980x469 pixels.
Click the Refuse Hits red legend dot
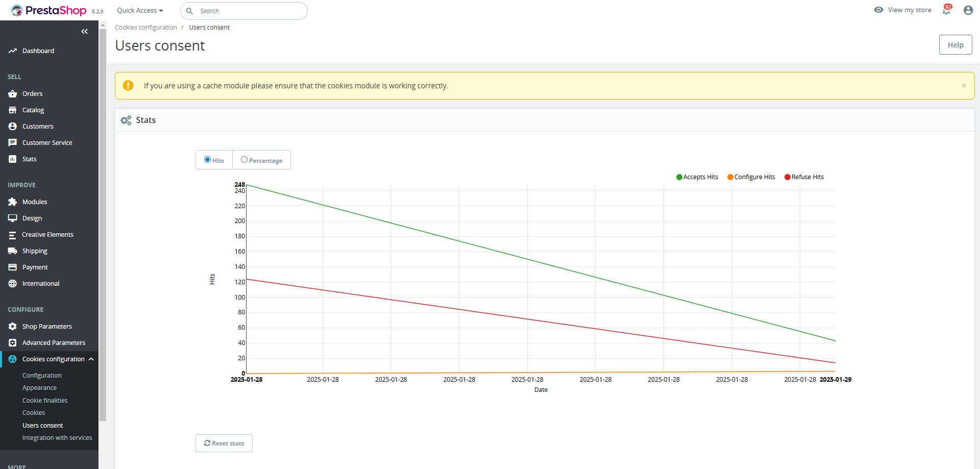tap(788, 177)
